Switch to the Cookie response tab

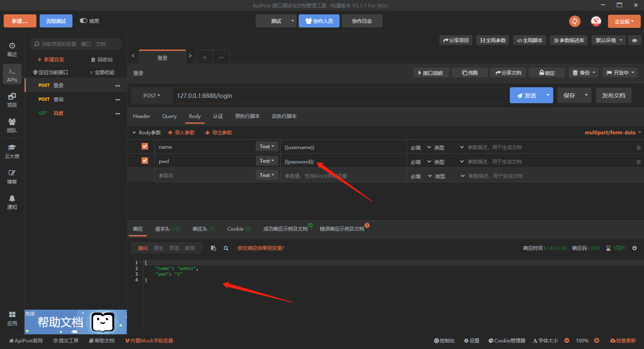click(x=239, y=229)
